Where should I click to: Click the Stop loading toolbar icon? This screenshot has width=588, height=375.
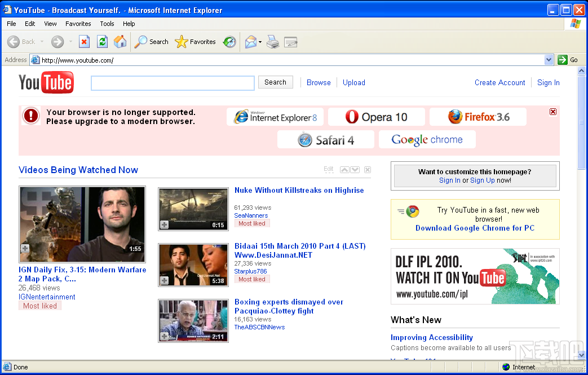[84, 42]
